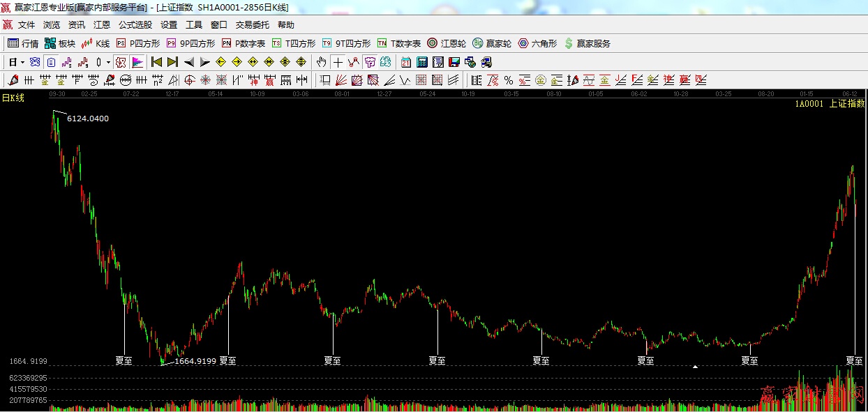Click the calendar icon in the toolbar

point(406,62)
